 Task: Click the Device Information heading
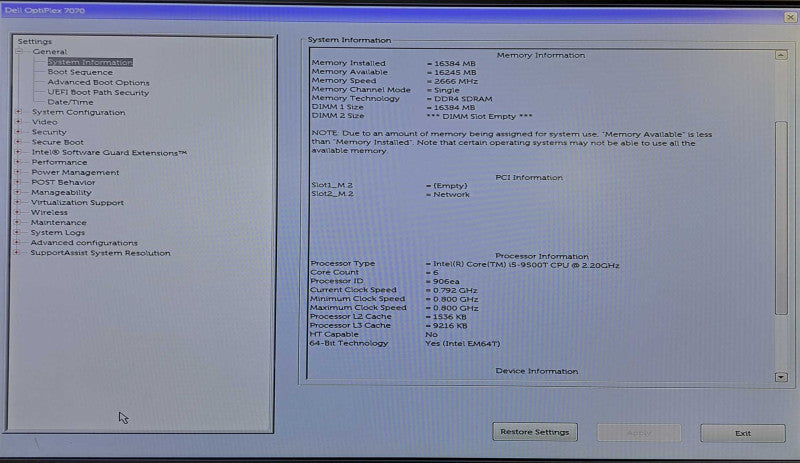click(x=537, y=371)
